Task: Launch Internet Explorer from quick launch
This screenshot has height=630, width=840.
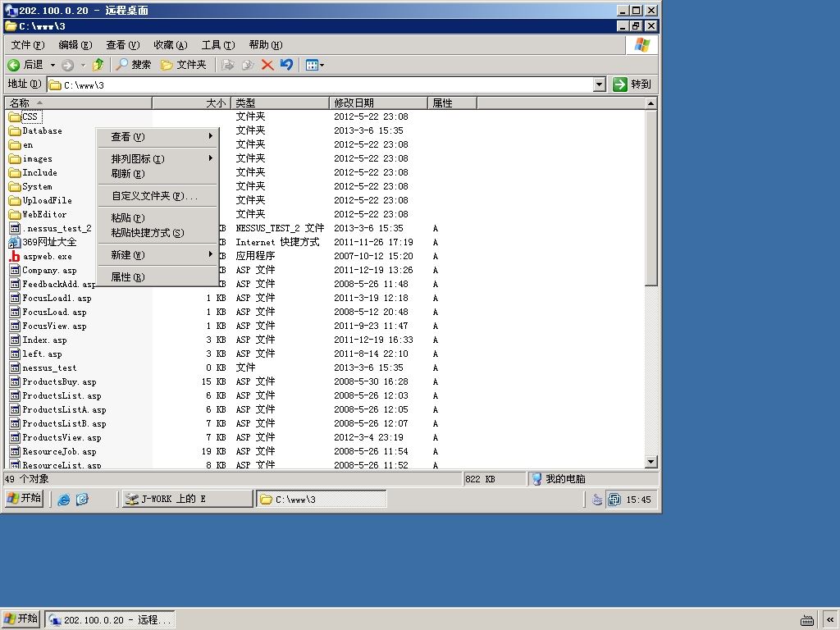Action: [x=64, y=500]
